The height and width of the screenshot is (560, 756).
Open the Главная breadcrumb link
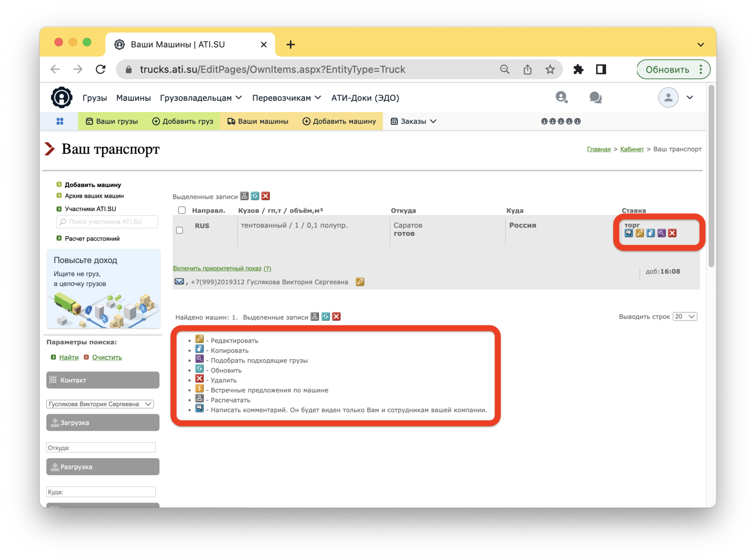598,149
